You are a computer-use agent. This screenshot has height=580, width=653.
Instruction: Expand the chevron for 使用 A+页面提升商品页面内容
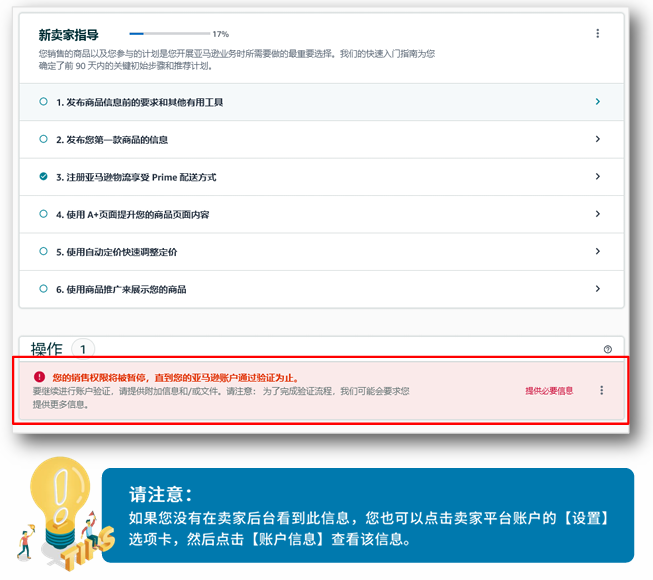pos(598,214)
